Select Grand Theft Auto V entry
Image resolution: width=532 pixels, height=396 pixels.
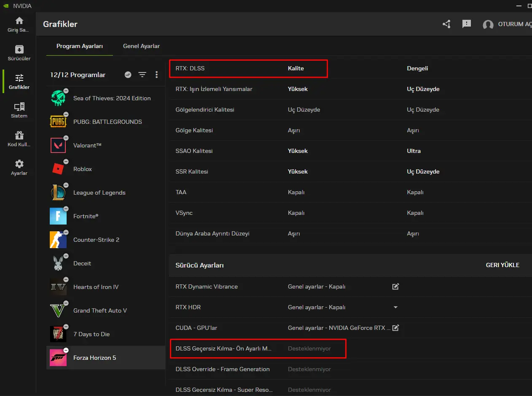coord(106,310)
